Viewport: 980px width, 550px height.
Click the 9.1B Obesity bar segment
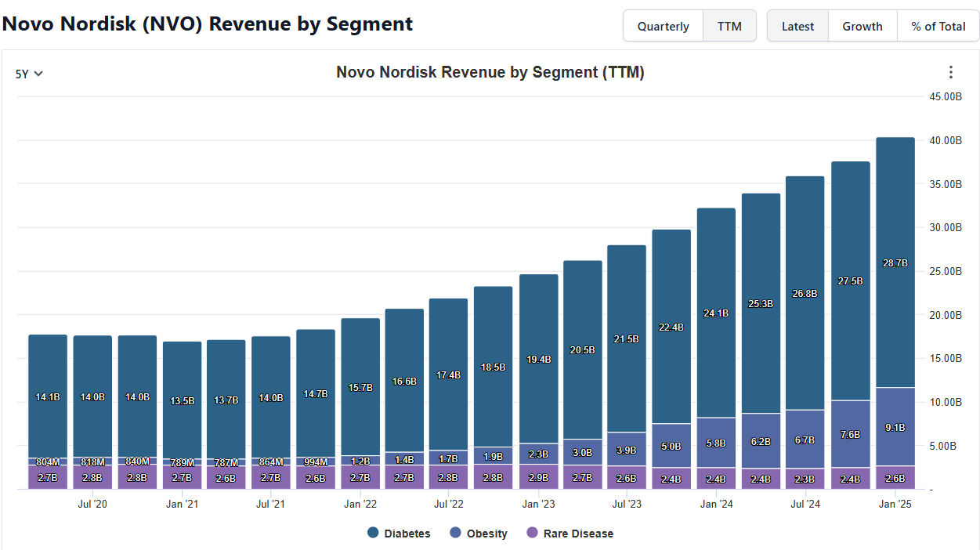click(x=895, y=428)
